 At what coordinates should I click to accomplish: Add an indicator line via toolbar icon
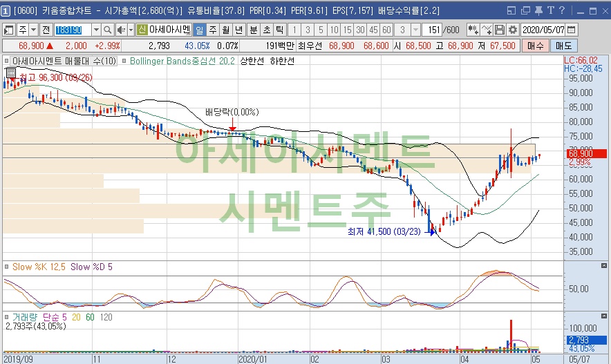tap(487, 30)
